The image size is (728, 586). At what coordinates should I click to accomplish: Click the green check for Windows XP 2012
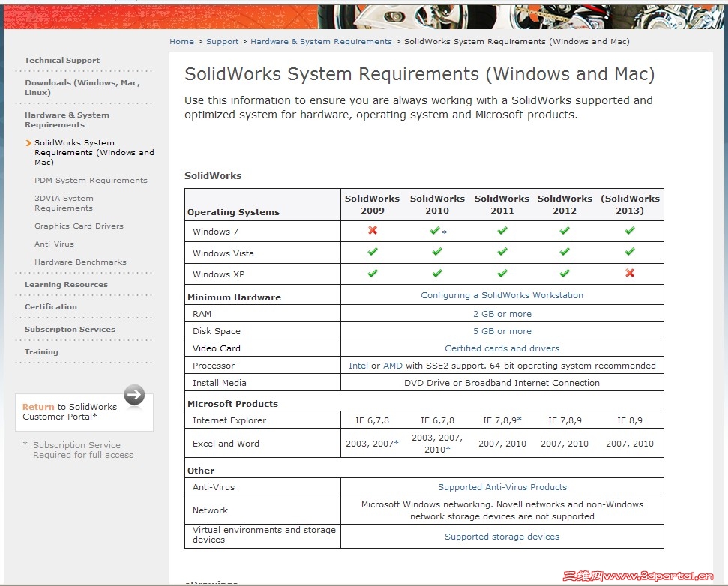pyautogui.click(x=565, y=273)
